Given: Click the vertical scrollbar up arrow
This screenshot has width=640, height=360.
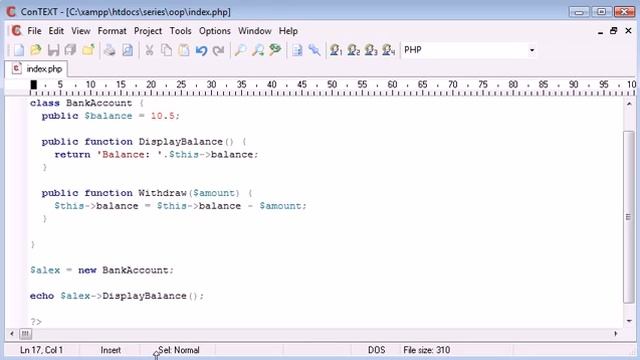Looking at the screenshot, I should pos(629,104).
